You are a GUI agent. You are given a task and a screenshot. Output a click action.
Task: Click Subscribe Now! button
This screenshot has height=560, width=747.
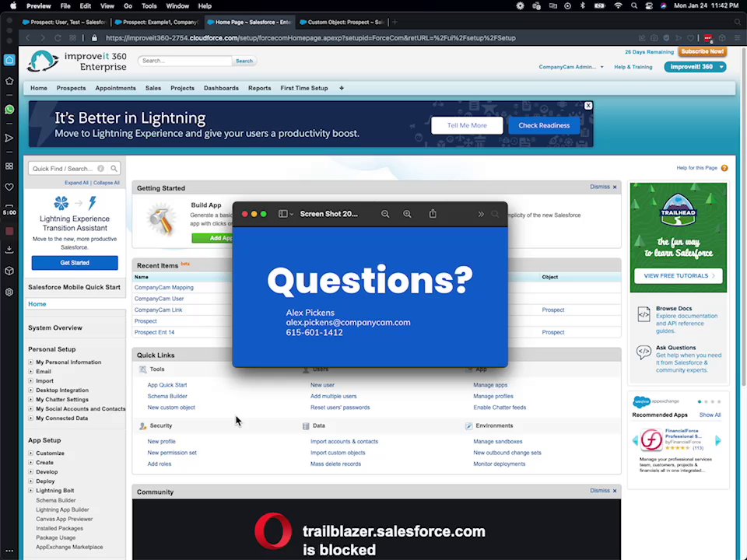(x=702, y=51)
